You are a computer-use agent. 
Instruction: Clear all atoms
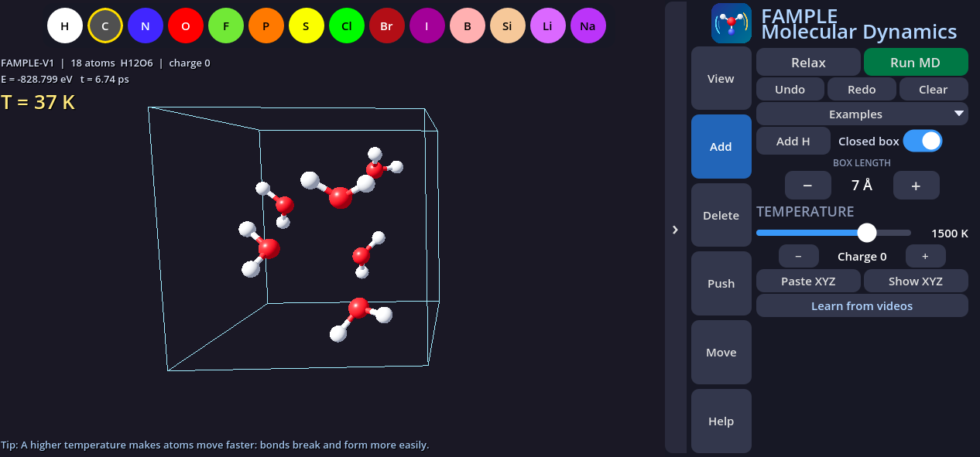pyautogui.click(x=934, y=89)
